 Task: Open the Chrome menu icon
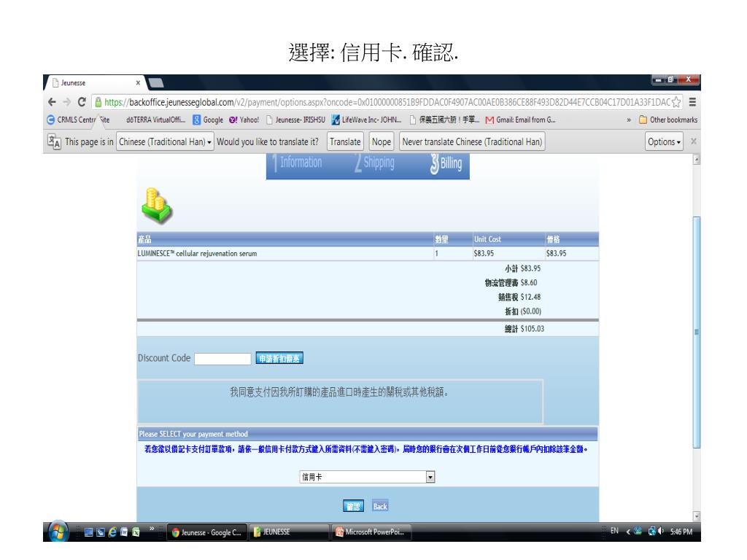tap(692, 102)
